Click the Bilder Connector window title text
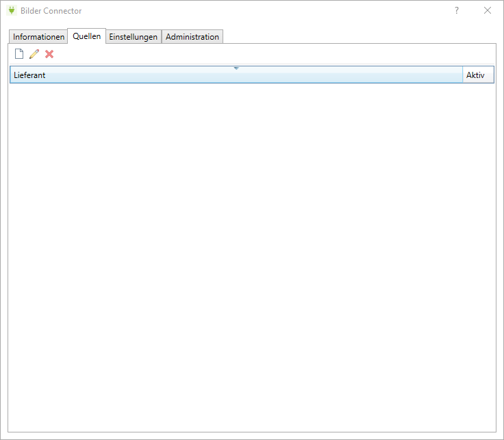 [51, 11]
